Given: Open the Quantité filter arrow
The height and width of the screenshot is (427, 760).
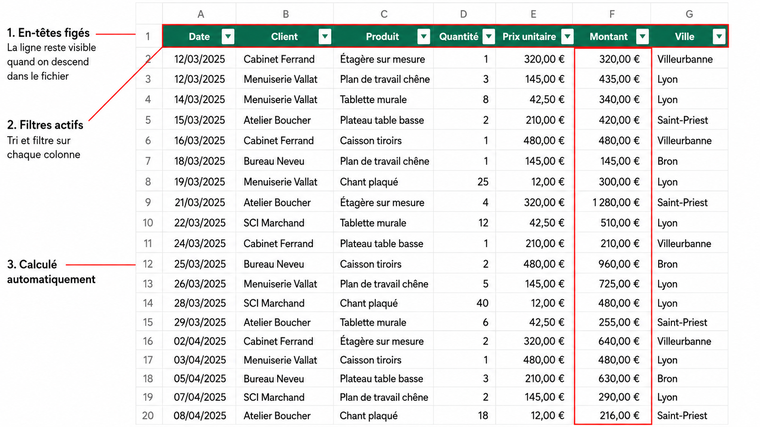Looking at the screenshot, I should point(489,37).
